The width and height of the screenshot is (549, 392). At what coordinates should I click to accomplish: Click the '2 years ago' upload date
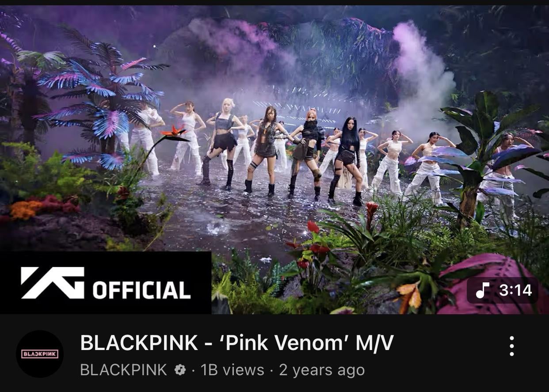322,370
